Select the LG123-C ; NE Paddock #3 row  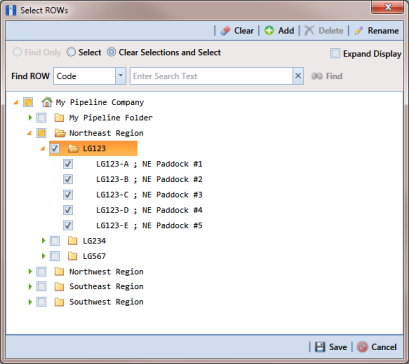(149, 195)
